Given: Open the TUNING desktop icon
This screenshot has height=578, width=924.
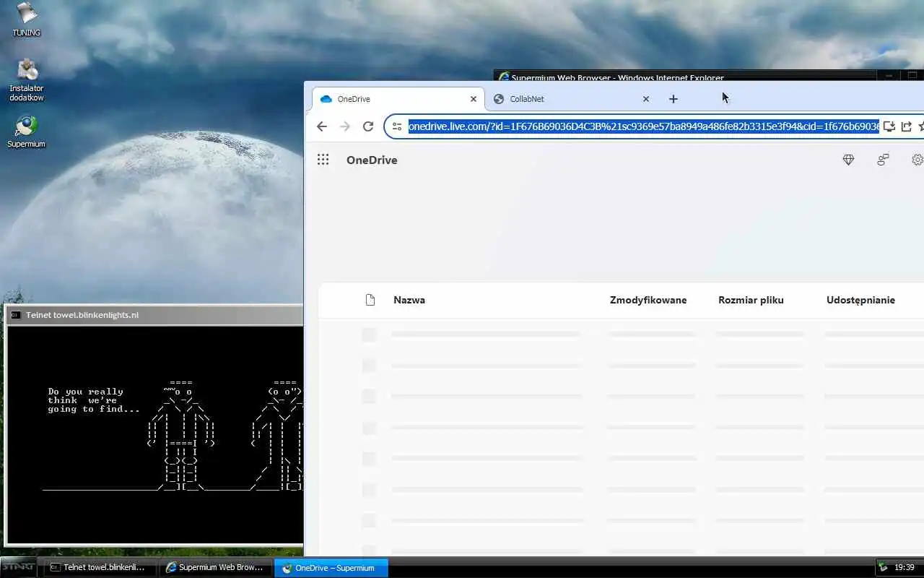Looking at the screenshot, I should (x=27, y=20).
